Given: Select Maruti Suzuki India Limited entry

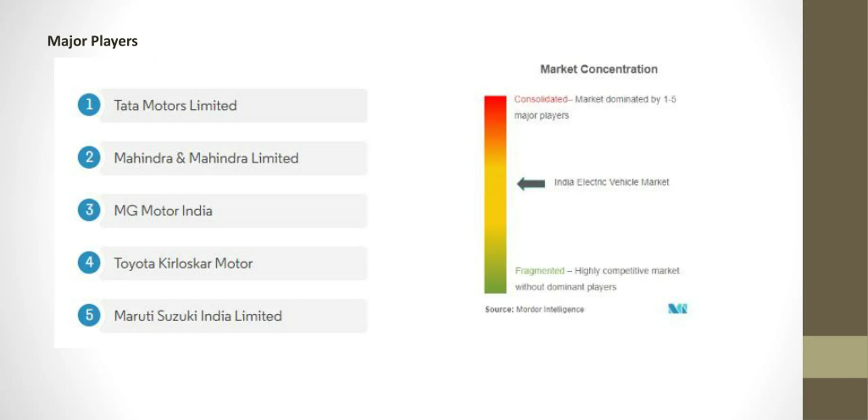Looking at the screenshot, I should [234, 316].
